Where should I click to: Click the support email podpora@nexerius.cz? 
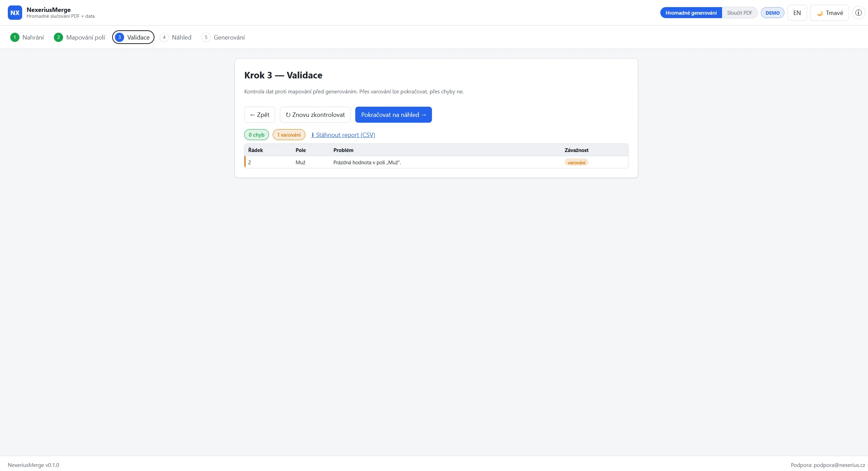tap(839, 465)
